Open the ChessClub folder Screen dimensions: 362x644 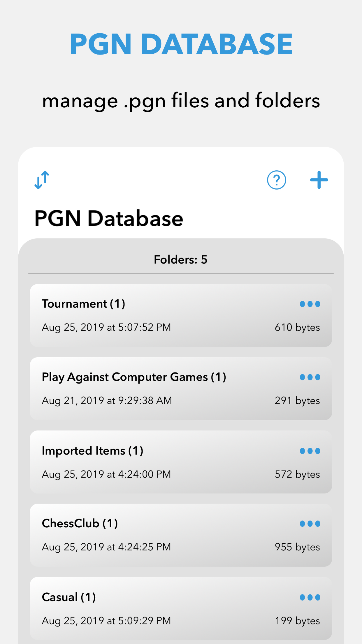pos(80,524)
